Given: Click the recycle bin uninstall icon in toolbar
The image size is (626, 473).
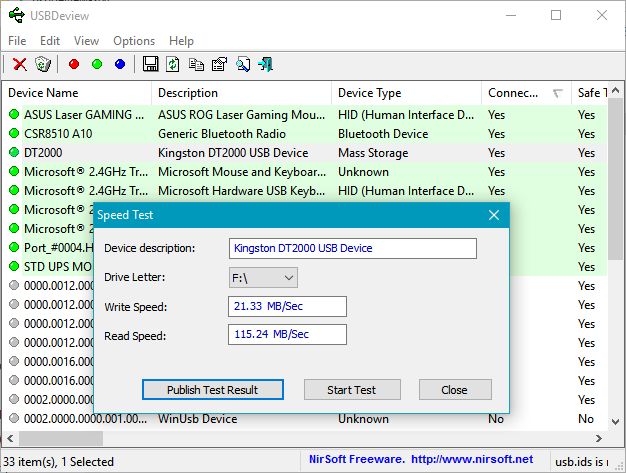Looking at the screenshot, I should (43, 64).
